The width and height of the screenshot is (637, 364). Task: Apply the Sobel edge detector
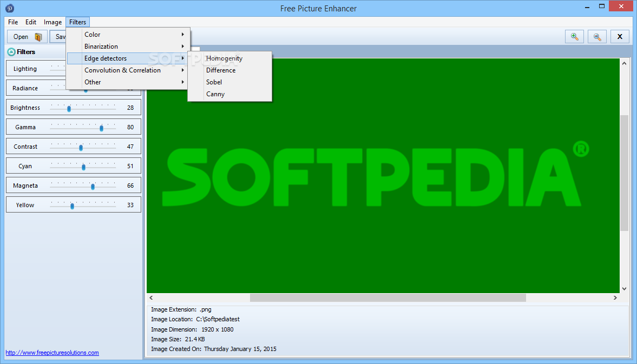229,82
